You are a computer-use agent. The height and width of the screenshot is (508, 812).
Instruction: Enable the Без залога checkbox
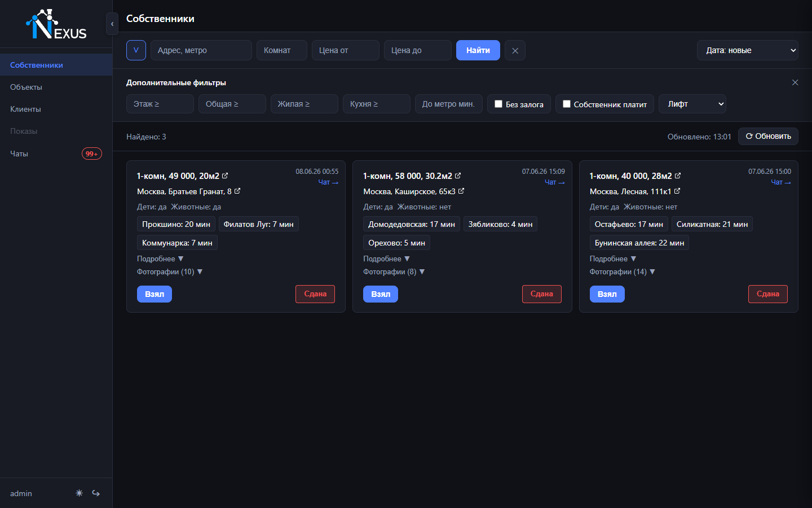click(498, 104)
